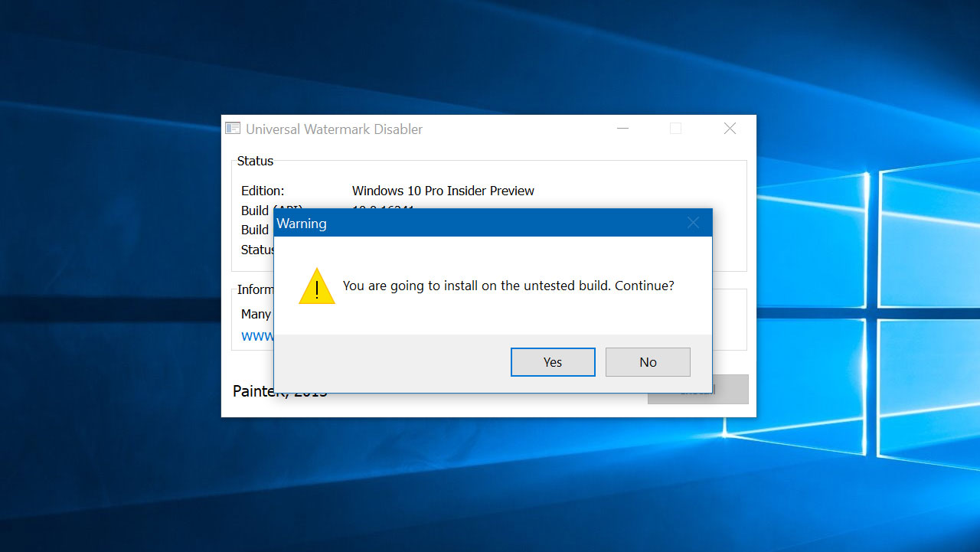Image resolution: width=980 pixels, height=552 pixels.
Task: Click the Universal Watermark Disabler app icon
Action: pos(232,128)
